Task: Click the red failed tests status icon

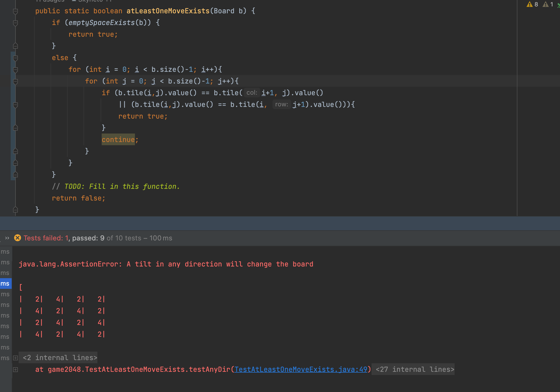Action: (x=18, y=238)
